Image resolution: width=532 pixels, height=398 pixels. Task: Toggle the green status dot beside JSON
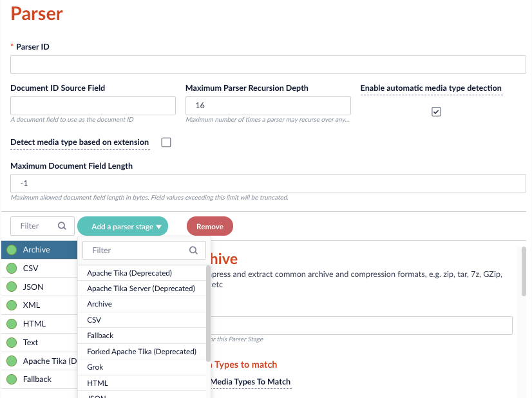point(12,287)
